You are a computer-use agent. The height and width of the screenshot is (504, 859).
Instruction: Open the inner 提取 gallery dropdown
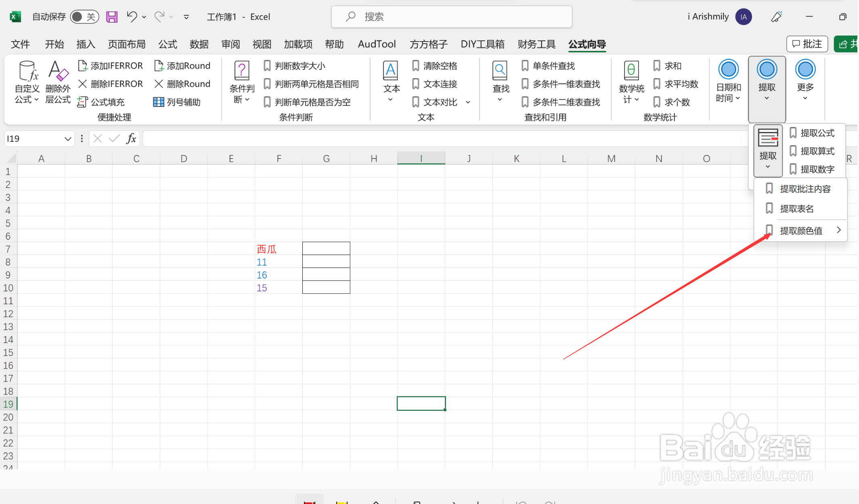pos(768,151)
